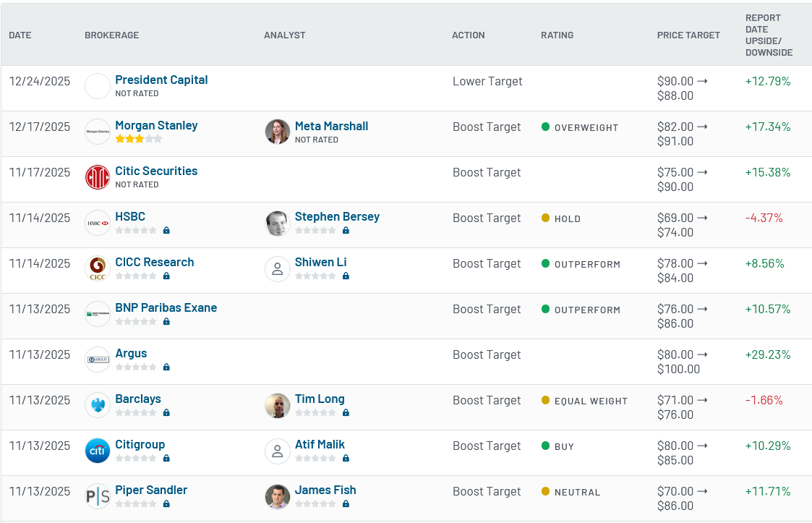Screen dimensions: 812x523
Task: Click the Piper Sandler PS logo
Action: click(98, 496)
